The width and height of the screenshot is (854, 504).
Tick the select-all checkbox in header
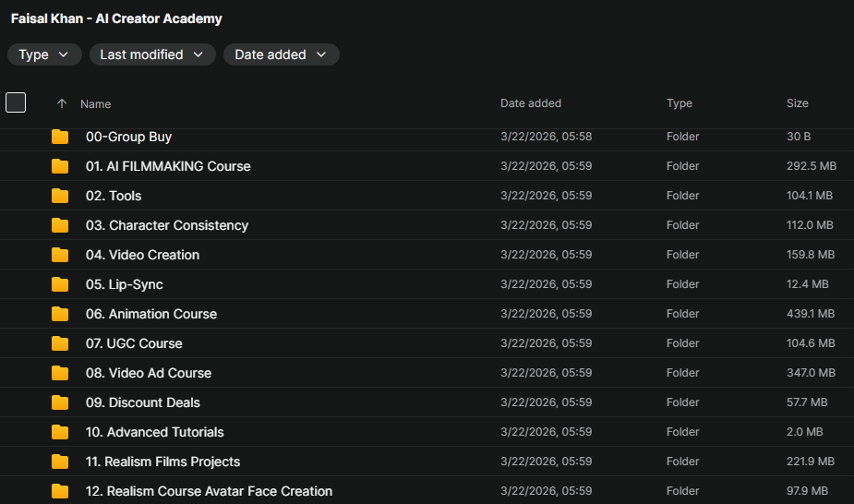[x=16, y=102]
